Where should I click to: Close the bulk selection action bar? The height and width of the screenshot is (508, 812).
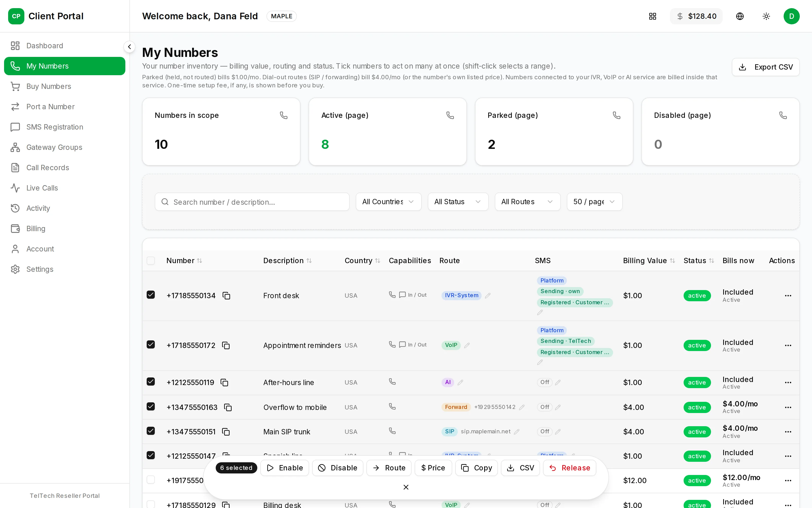click(406, 487)
